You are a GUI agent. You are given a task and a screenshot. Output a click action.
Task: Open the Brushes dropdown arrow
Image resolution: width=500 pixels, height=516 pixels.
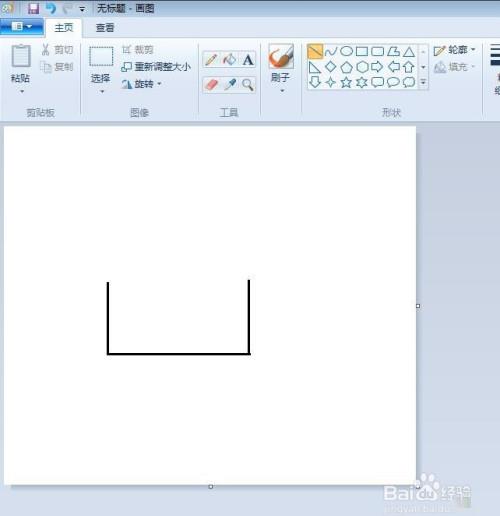tap(282, 91)
